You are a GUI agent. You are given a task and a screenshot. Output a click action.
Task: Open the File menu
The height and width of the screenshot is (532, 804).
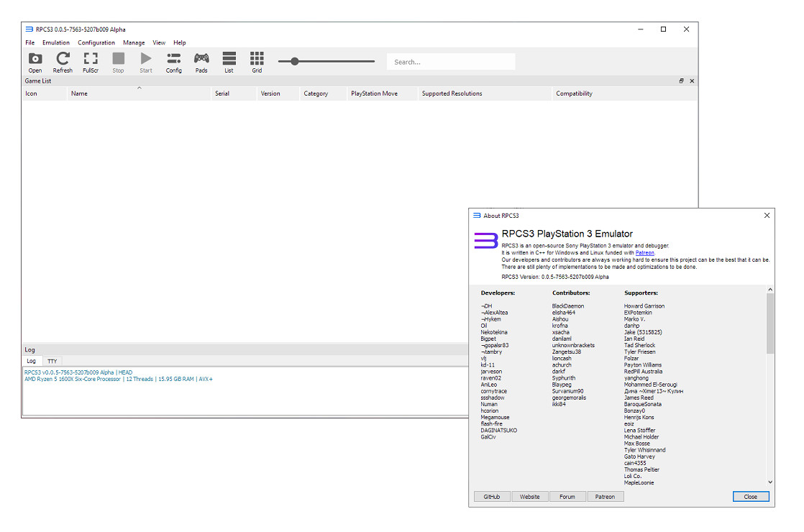coord(29,42)
